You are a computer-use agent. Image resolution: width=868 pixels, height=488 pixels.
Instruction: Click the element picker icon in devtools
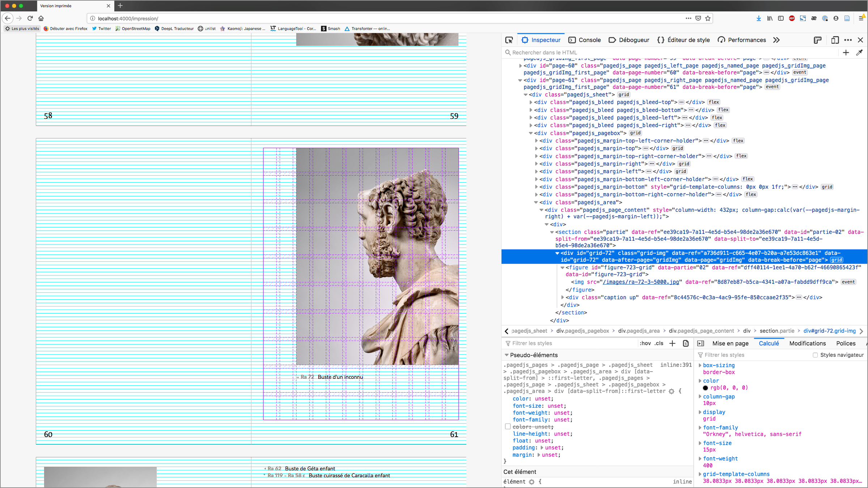[509, 40]
